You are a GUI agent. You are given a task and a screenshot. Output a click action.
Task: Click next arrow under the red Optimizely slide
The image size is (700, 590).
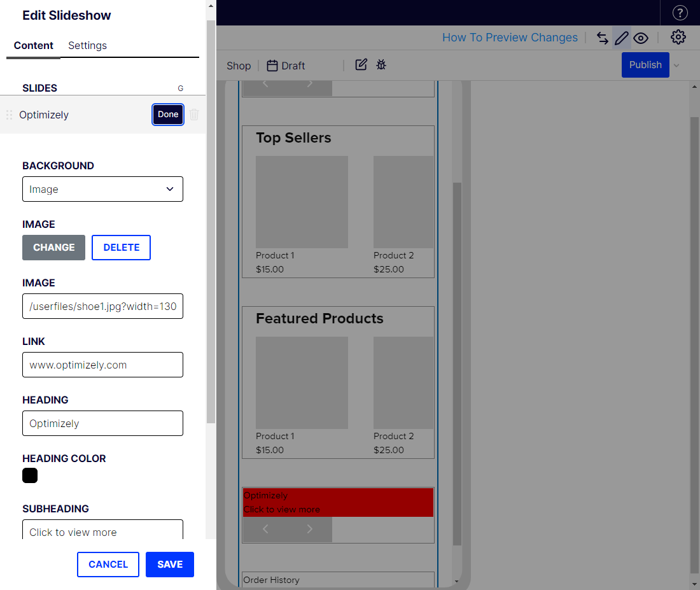point(310,529)
